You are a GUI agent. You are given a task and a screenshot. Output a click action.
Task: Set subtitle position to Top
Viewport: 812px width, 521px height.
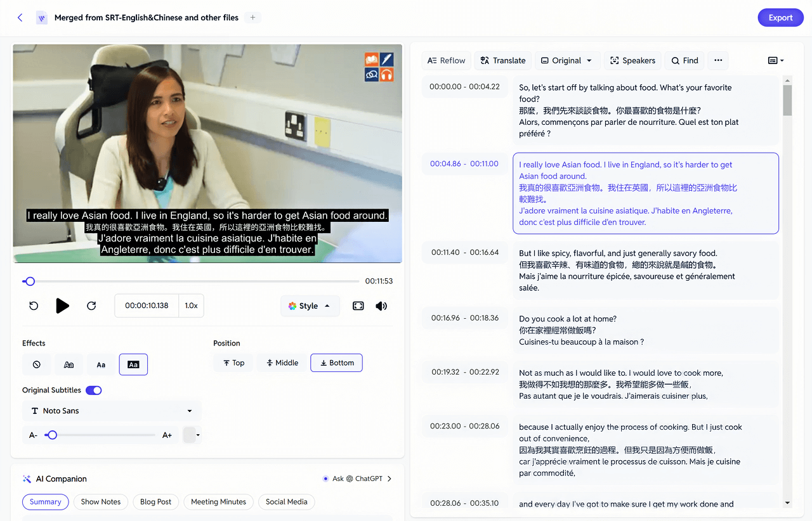coord(233,363)
